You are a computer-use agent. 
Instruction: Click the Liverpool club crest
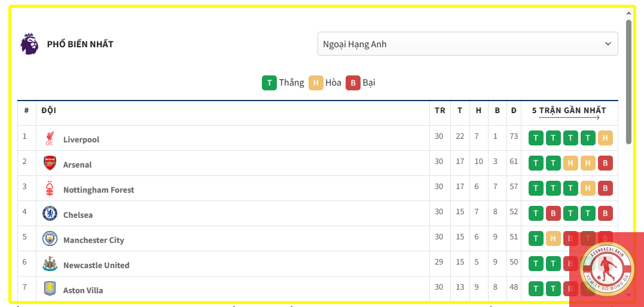tap(50, 139)
